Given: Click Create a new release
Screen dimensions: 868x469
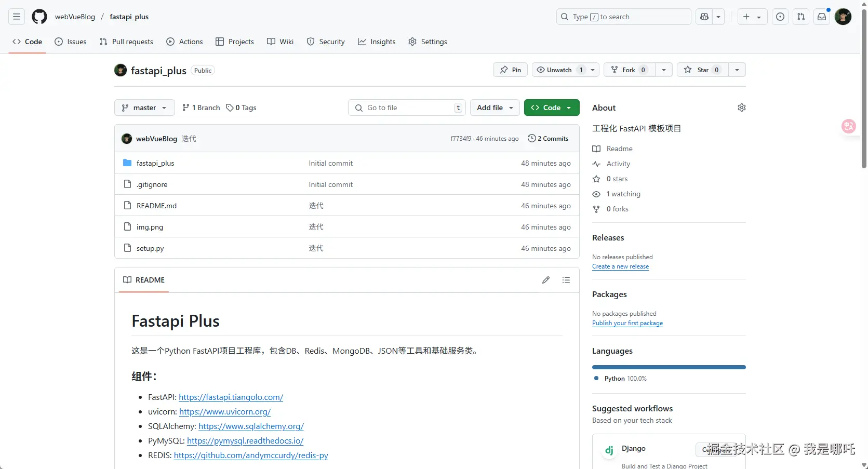Looking at the screenshot, I should [620, 266].
